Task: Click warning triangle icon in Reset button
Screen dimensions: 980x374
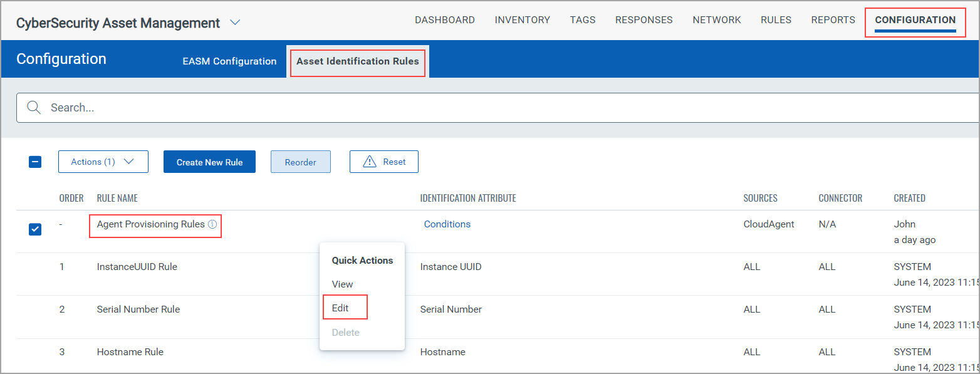Action: (370, 162)
